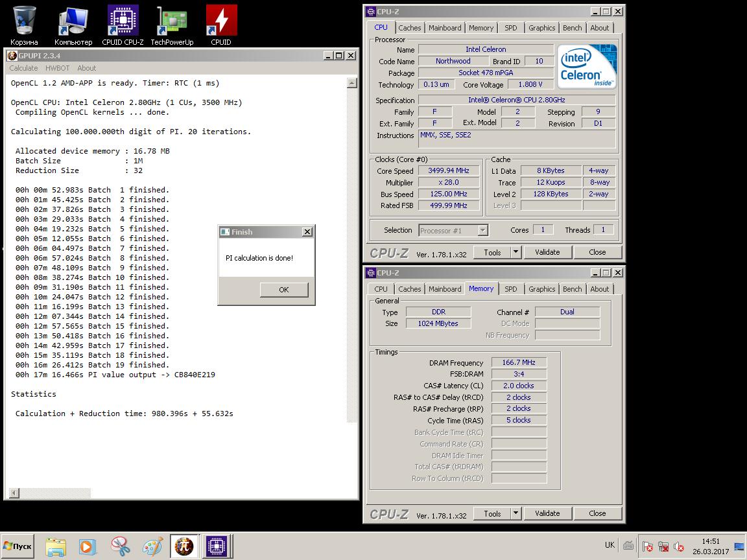The image size is (747, 560).
Task: Switch to Bench tab in upper CPU-Z
Action: tap(572, 28)
